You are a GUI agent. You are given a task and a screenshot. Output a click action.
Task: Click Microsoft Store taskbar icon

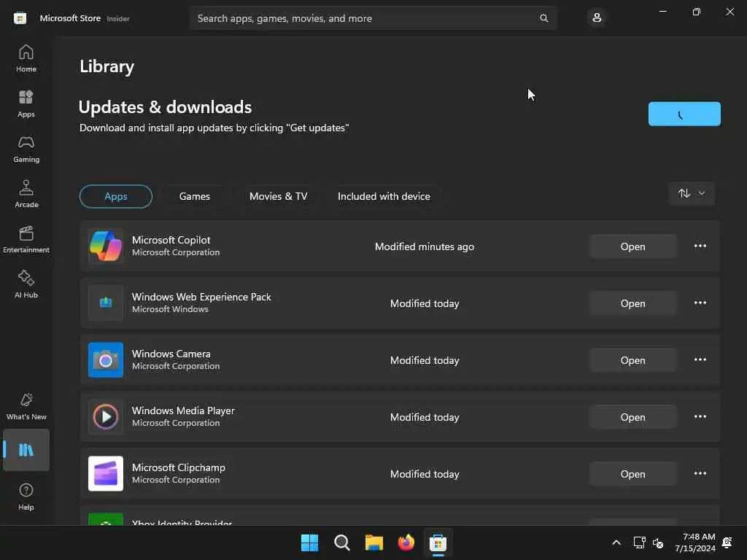point(438,542)
